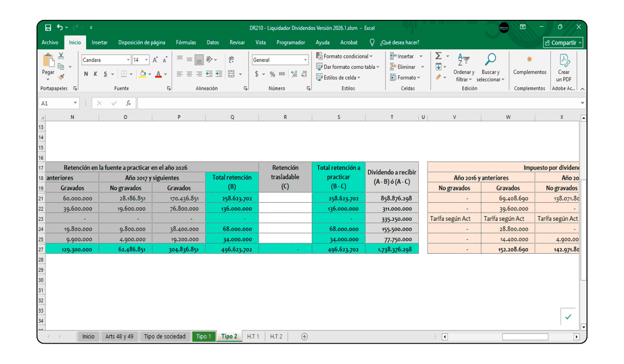Apply Formato condicional to selection
This screenshot has width=624, height=364.
coord(342,55)
